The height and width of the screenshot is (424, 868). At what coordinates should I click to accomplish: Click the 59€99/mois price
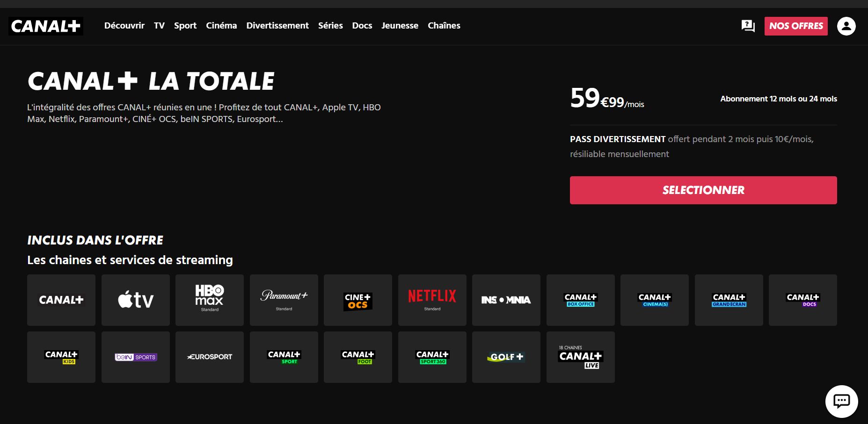[x=607, y=98]
